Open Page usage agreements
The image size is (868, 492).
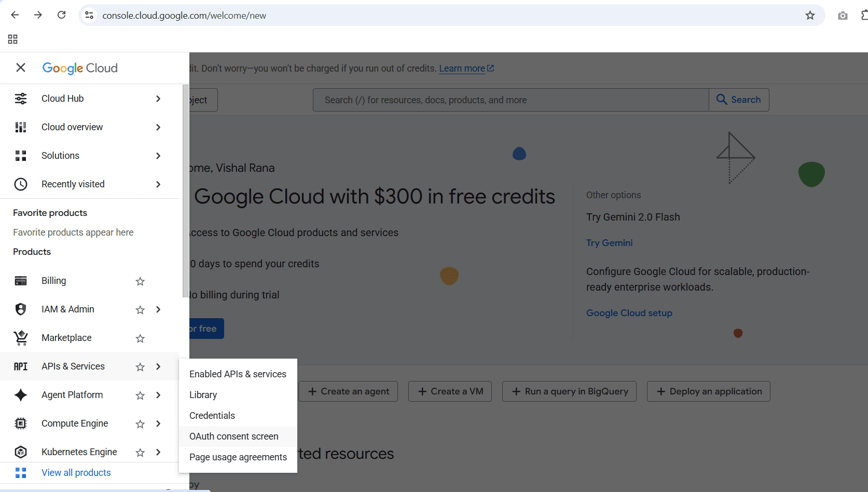click(x=238, y=457)
